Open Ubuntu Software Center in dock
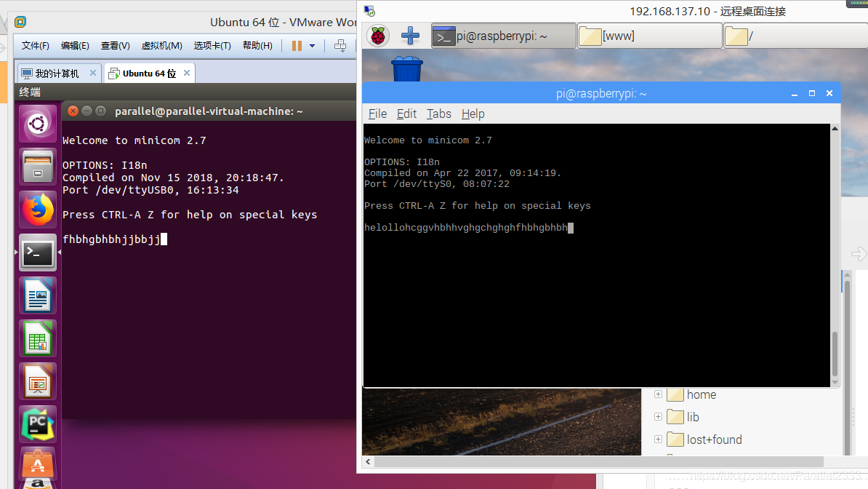 (38, 464)
